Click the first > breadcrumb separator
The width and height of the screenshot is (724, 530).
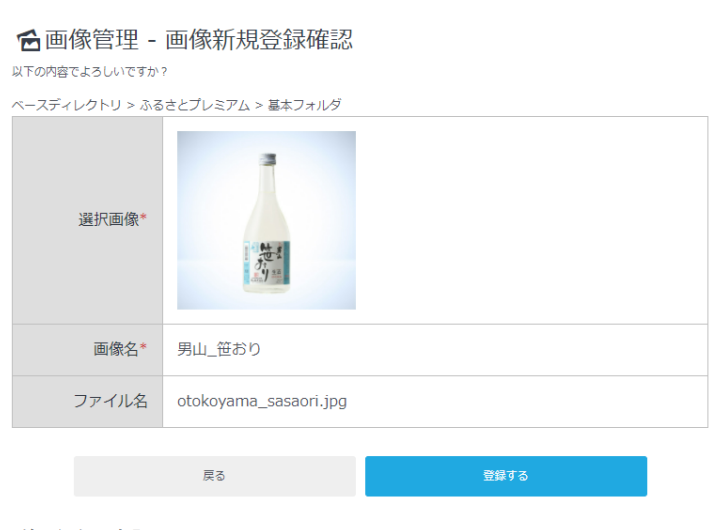coord(131,104)
